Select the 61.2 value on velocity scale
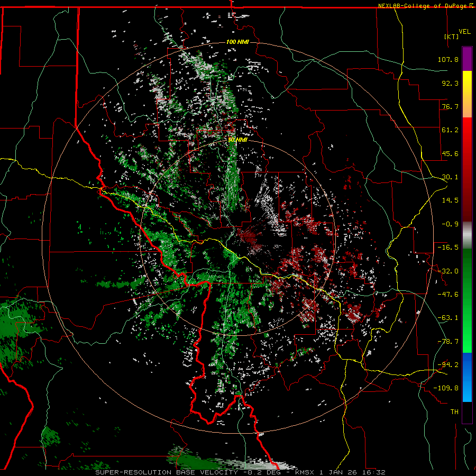The width and height of the screenshot is (476, 476). (450, 130)
